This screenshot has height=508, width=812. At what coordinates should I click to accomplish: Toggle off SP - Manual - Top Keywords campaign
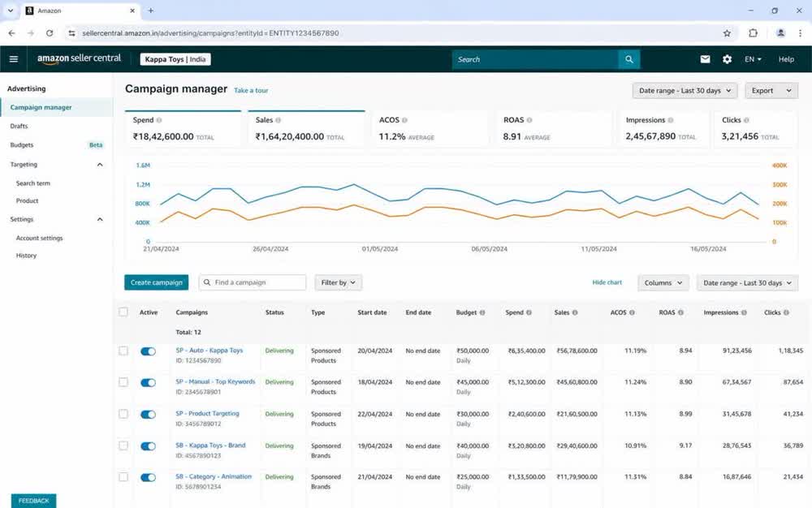point(148,383)
